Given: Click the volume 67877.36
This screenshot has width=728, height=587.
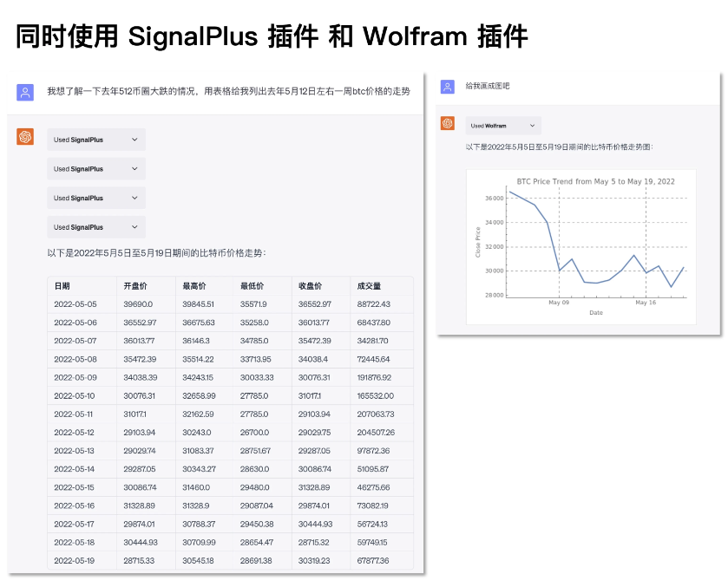Looking at the screenshot, I should [x=373, y=561].
